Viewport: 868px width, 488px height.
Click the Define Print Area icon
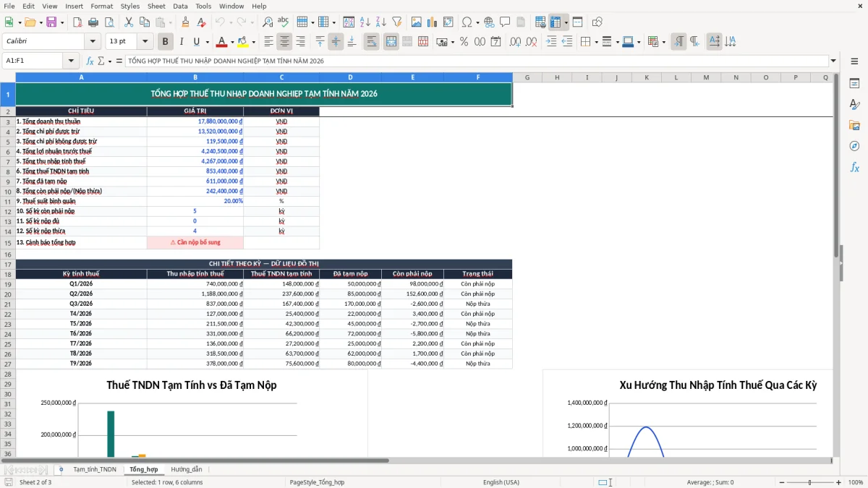tap(540, 22)
